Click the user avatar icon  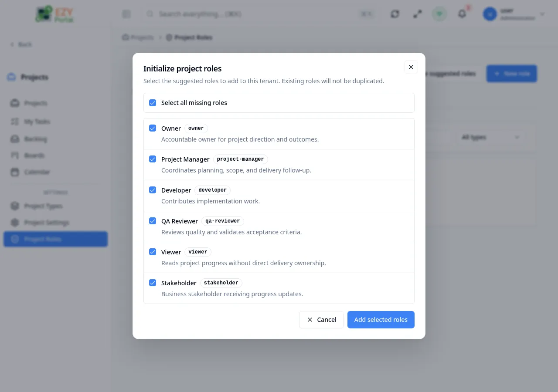[x=490, y=14]
